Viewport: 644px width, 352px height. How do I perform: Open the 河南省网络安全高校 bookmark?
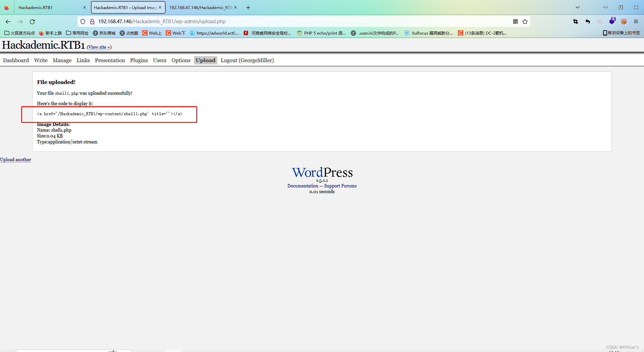pyautogui.click(x=267, y=33)
